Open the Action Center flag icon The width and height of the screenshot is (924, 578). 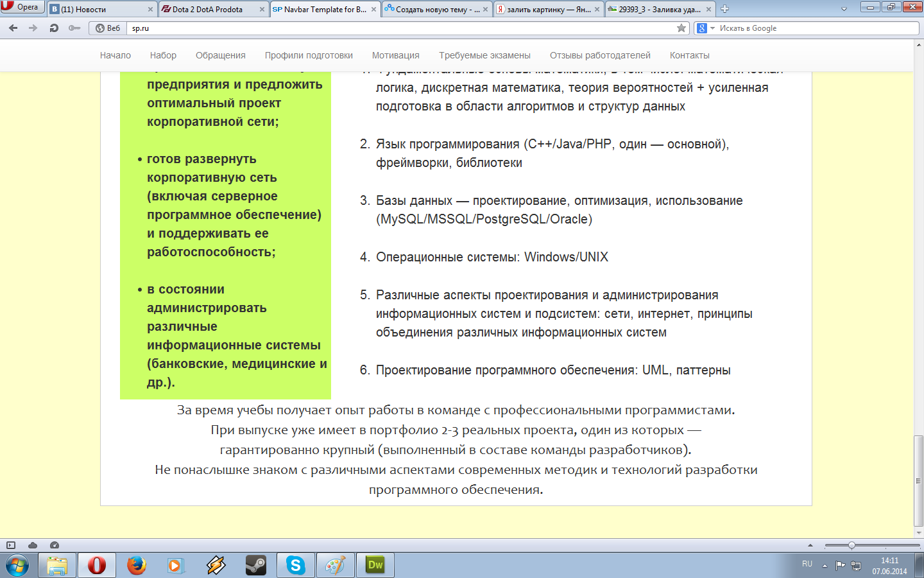point(840,566)
